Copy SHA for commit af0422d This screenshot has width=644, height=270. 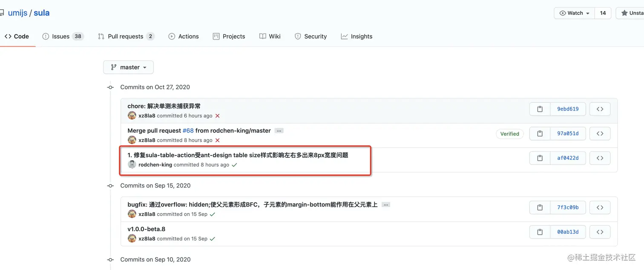click(540, 158)
